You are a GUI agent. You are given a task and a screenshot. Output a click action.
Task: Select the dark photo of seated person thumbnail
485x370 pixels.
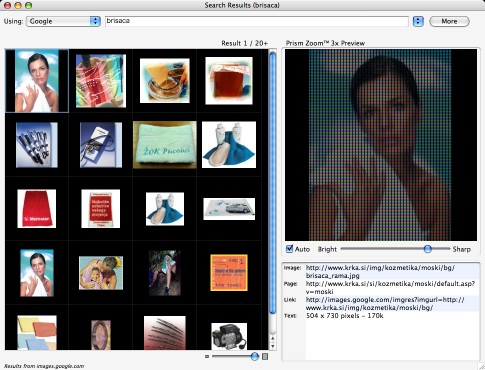coord(165,273)
